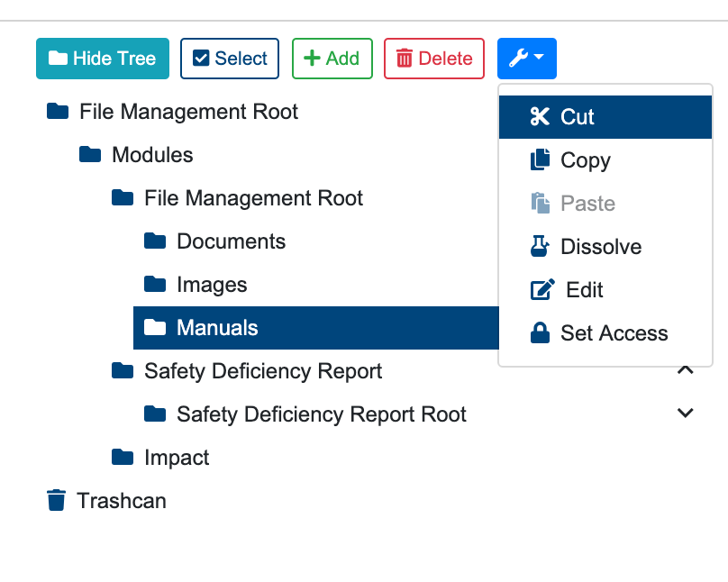Click the folder icon beside Modules
The image size is (728, 582).
tap(90, 155)
